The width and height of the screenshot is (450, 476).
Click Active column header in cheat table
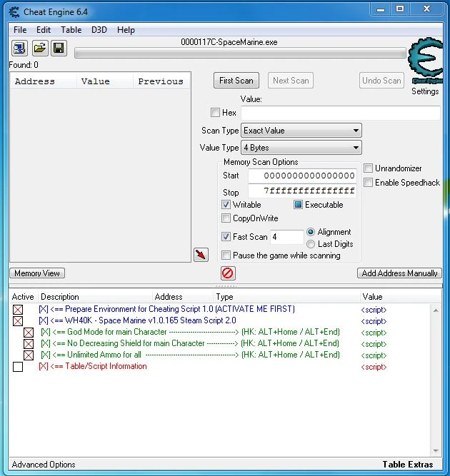pyautogui.click(x=23, y=297)
